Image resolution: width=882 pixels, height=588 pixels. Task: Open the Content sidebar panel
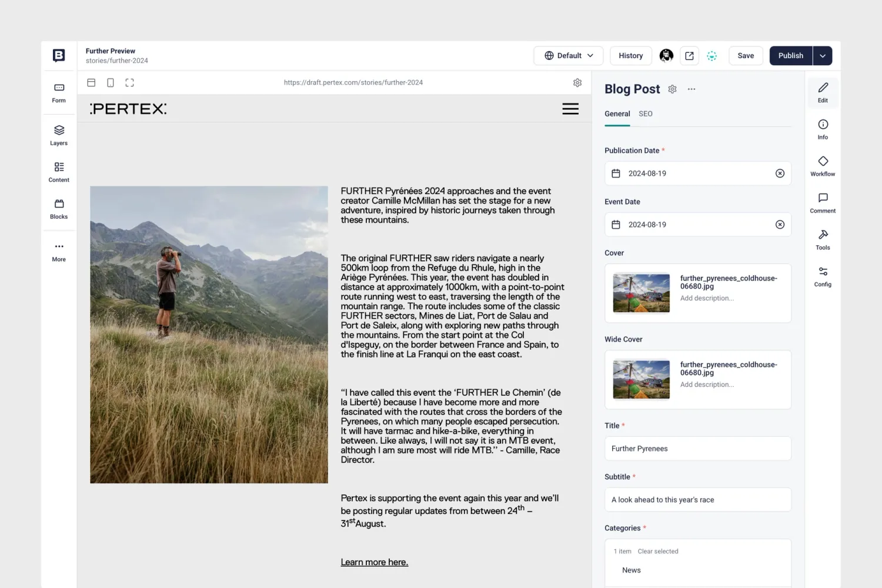[x=59, y=172]
